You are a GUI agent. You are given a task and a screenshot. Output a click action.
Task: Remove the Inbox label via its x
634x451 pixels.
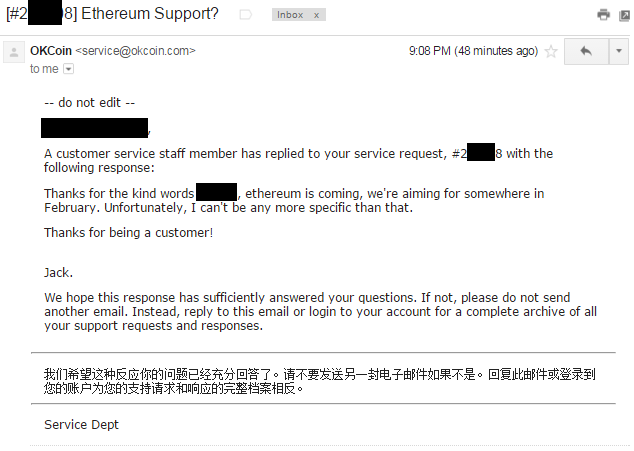[316, 15]
